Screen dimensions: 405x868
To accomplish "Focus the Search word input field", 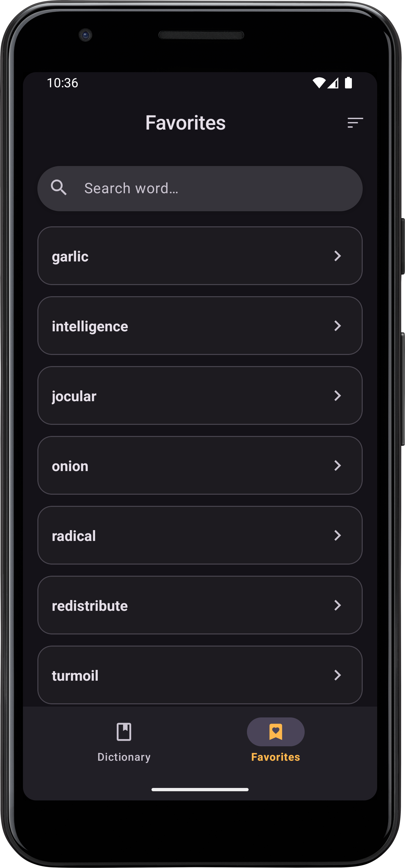I will (209, 188).
